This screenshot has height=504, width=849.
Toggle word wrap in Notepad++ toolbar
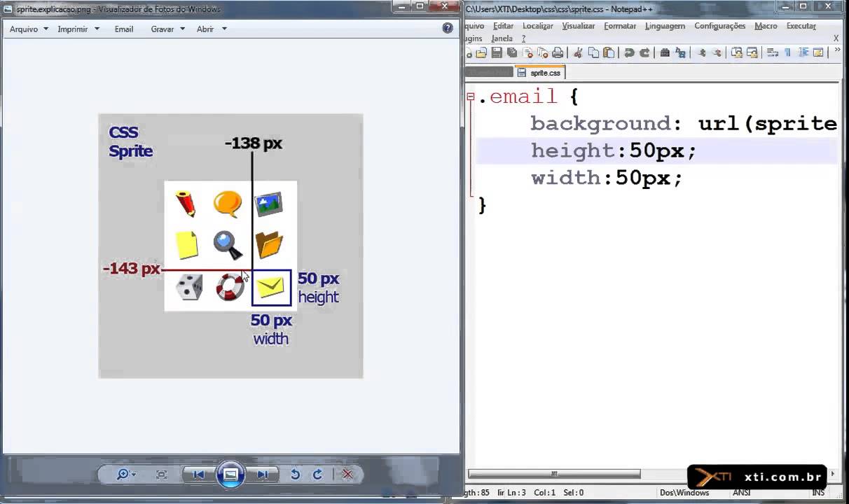pyautogui.click(x=773, y=52)
